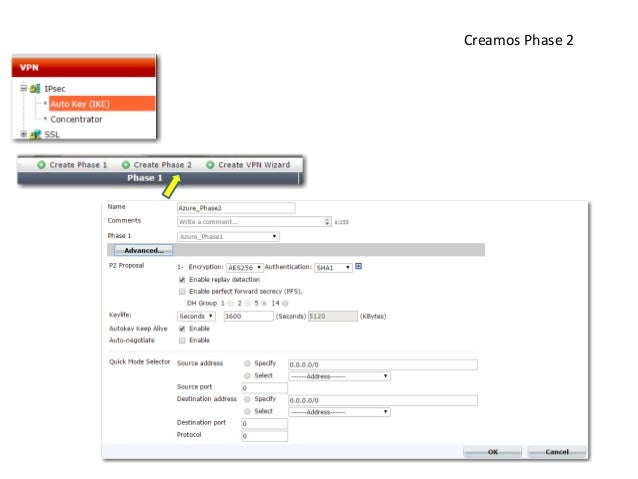Edit Destination address 0.0.0.0/0 field
Screen dimensions: 638x479
pos(383,400)
